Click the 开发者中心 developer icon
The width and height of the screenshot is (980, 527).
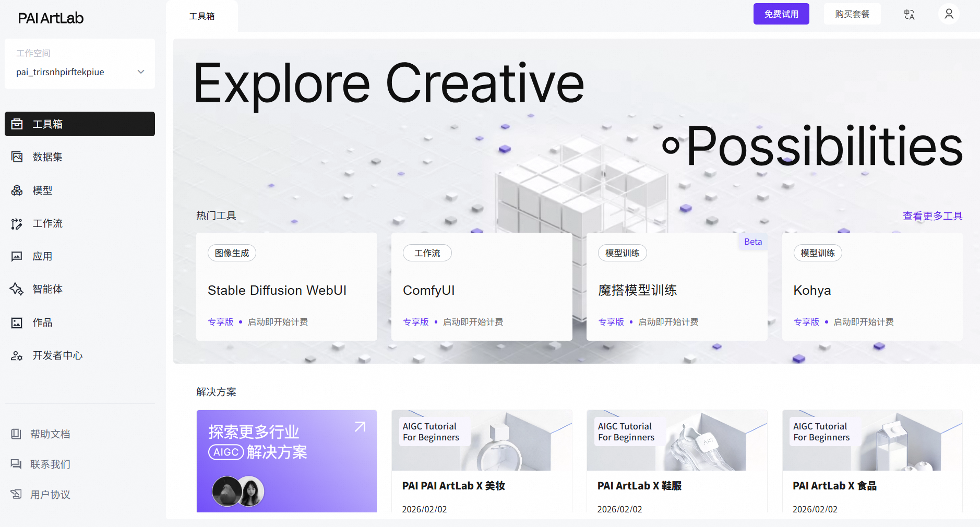[x=17, y=356]
